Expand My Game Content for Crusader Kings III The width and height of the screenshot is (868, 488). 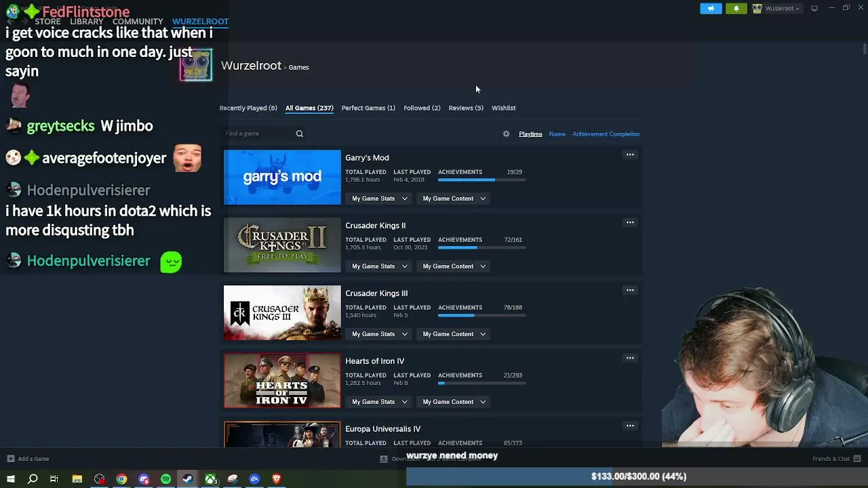454,334
